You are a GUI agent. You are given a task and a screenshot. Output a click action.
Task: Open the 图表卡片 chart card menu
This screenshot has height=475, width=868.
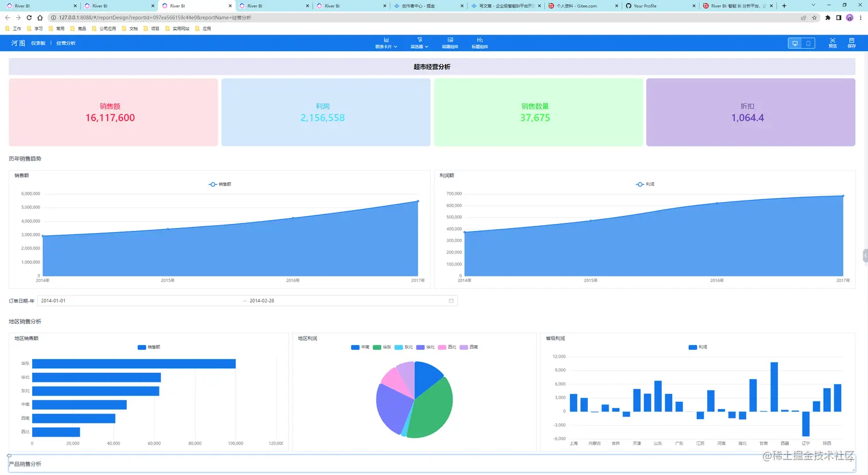[386, 43]
